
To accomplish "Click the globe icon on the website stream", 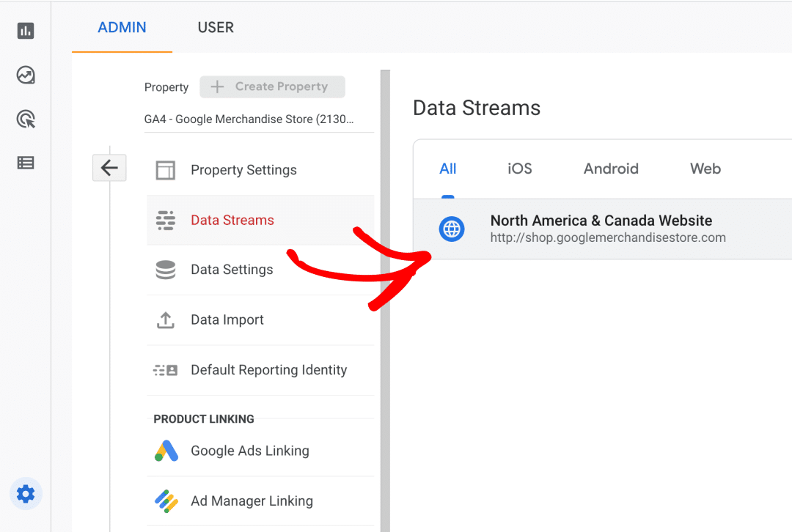I will [x=452, y=229].
